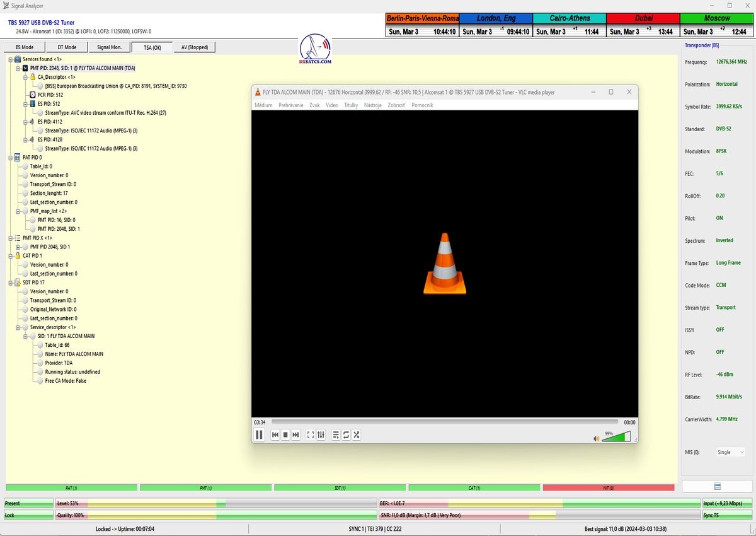This screenshot has width=756, height=536.
Task: Open the MIS Single dropdown
Action: (x=731, y=452)
